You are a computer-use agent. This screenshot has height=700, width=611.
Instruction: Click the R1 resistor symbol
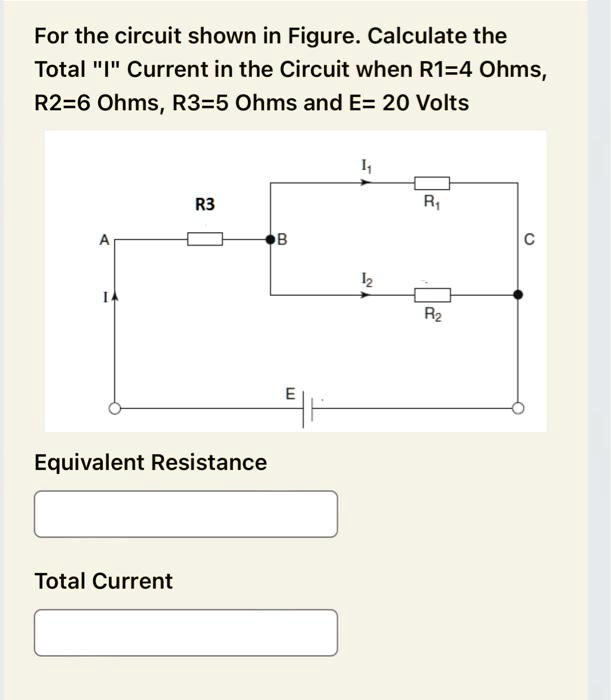tap(432, 183)
